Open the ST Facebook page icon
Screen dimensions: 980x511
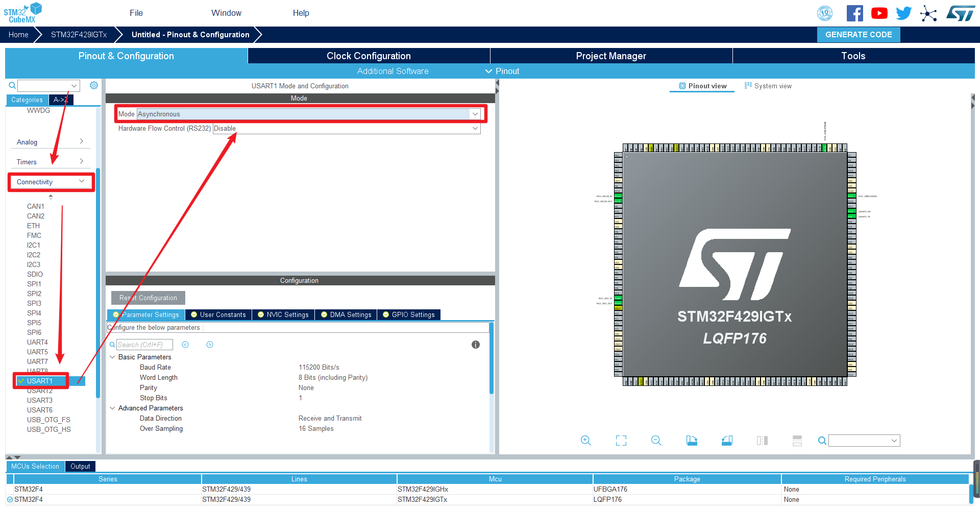[854, 13]
